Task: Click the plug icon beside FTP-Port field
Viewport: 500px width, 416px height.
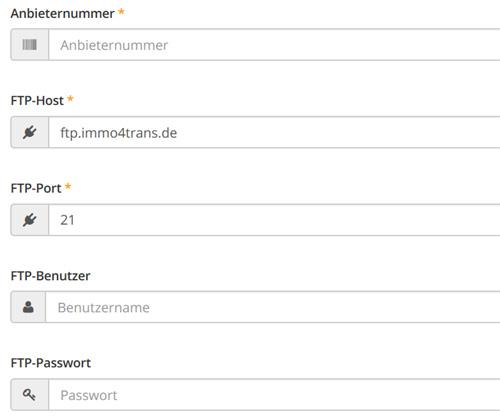Action: coord(29,220)
